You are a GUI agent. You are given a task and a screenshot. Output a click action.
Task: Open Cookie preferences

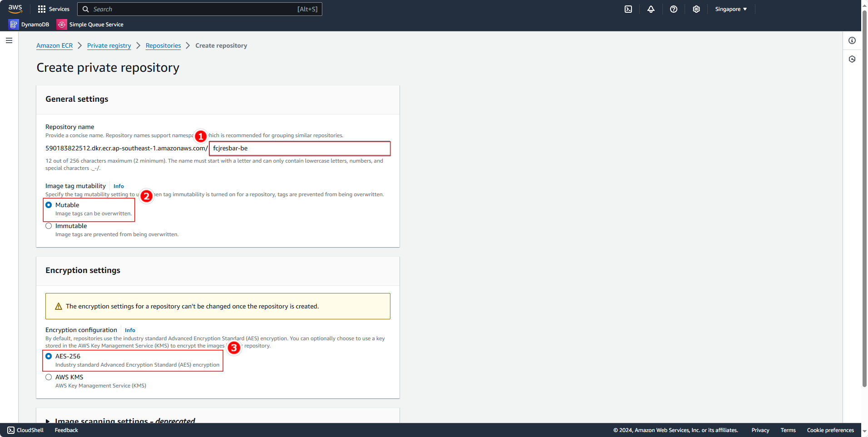[830, 430]
